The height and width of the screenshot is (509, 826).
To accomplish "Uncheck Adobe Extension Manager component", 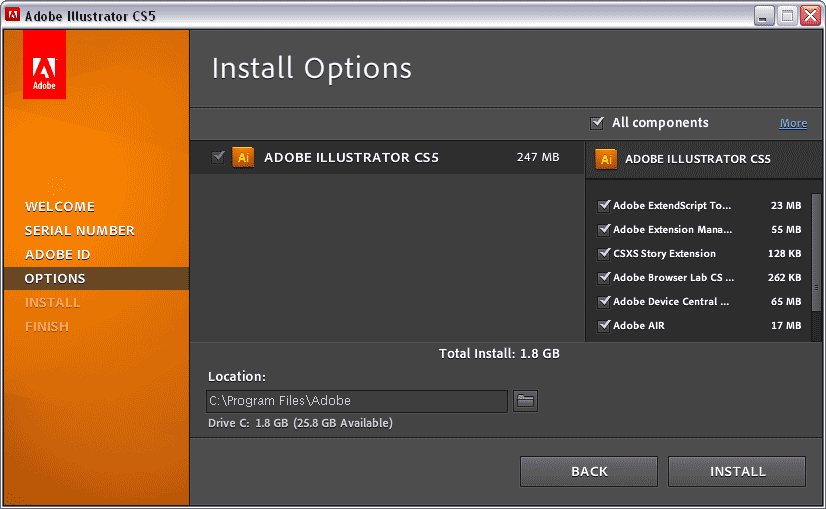I will coord(604,230).
